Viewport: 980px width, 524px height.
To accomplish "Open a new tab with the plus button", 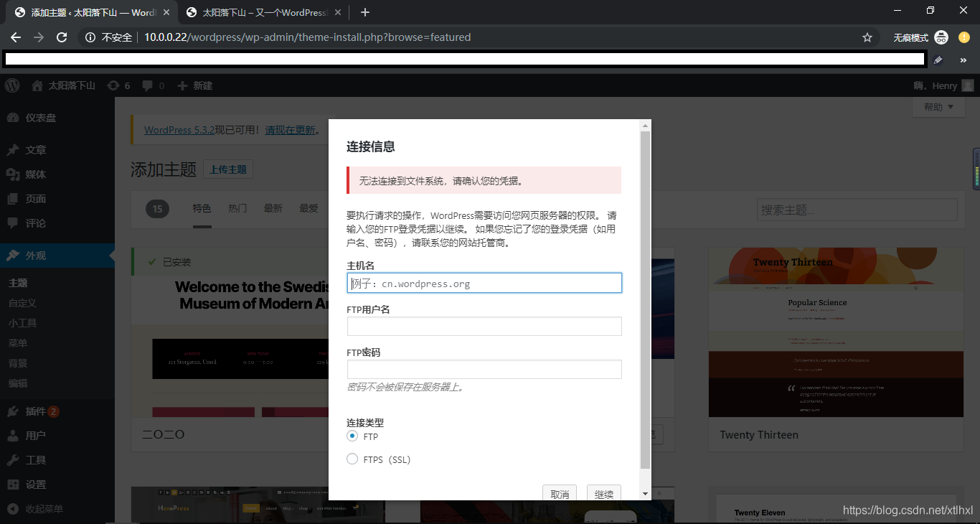I will pyautogui.click(x=365, y=12).
